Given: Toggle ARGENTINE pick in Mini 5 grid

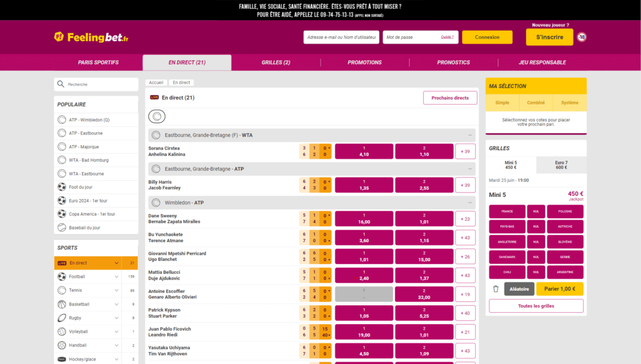Looking at the screenshot, I should (565, 272).
